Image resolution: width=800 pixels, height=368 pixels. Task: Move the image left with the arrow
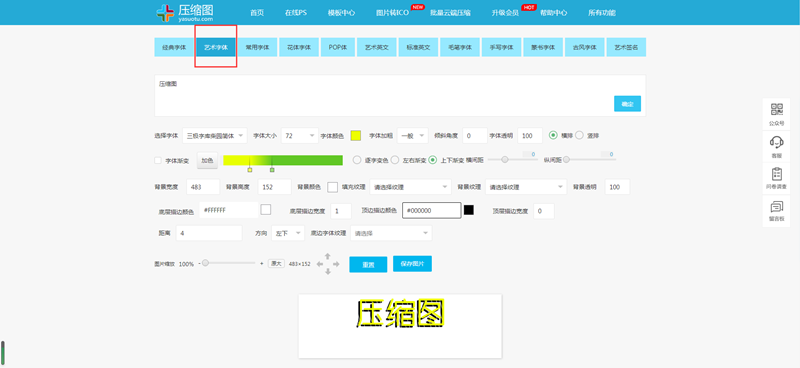(x=319, y=264)
